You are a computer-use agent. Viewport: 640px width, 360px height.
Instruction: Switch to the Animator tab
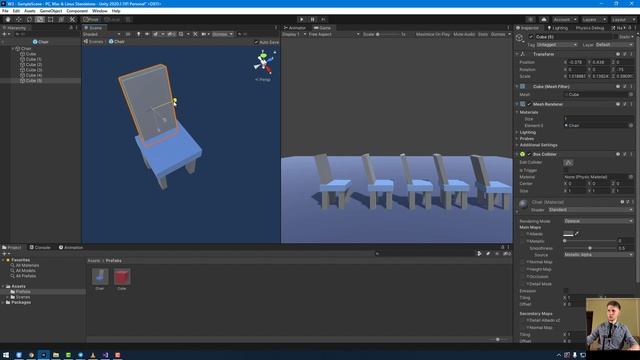[295, 28]
